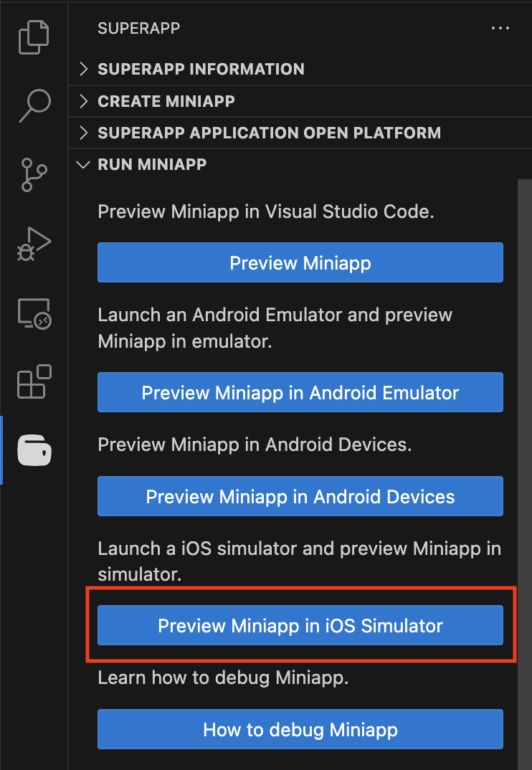Image resolution: width=532 pixels, height=770 pixels.
Task: Click the sidebar vertical scrollbar
Action: (x=525, y=475)
